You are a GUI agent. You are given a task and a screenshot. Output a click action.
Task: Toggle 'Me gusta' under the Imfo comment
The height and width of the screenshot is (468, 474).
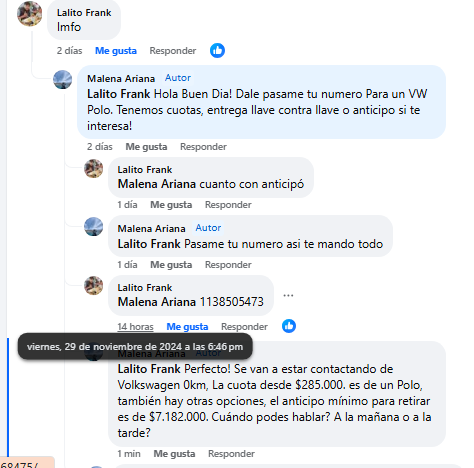[116, 51]
